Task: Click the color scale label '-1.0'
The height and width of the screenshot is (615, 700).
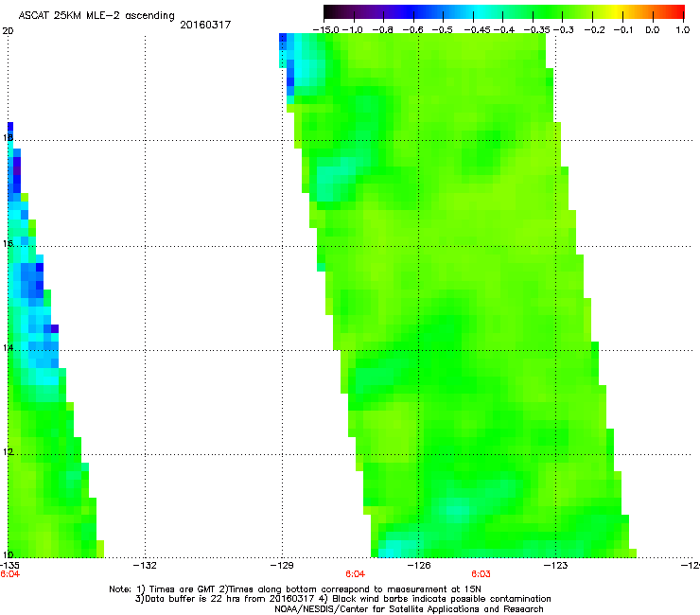Action: (353, 30)
